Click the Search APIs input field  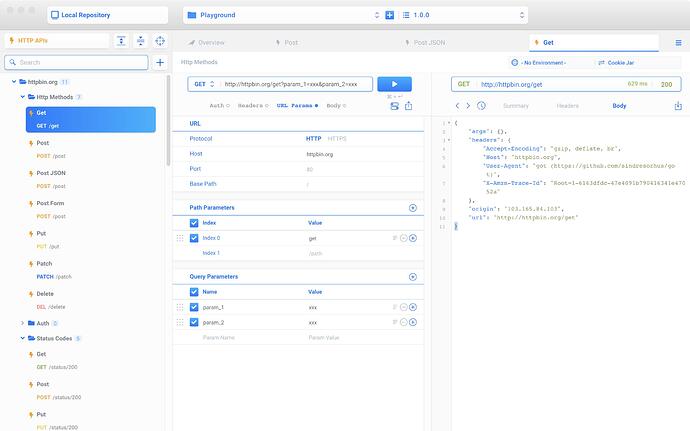[x=82, y=62]
